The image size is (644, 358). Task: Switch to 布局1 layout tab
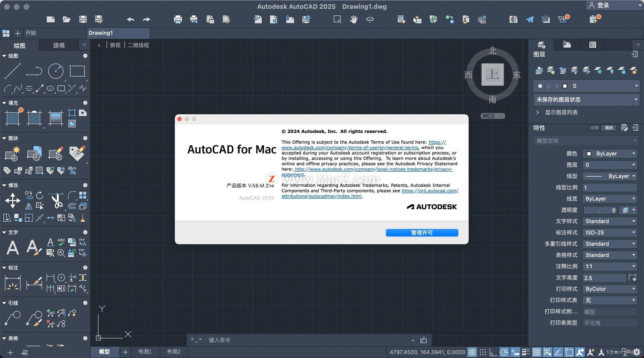(145, 352)
